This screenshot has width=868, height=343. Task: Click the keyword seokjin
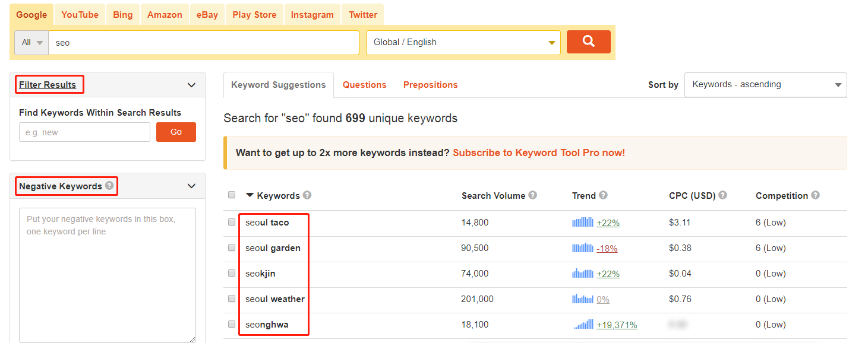click(260, 274)
